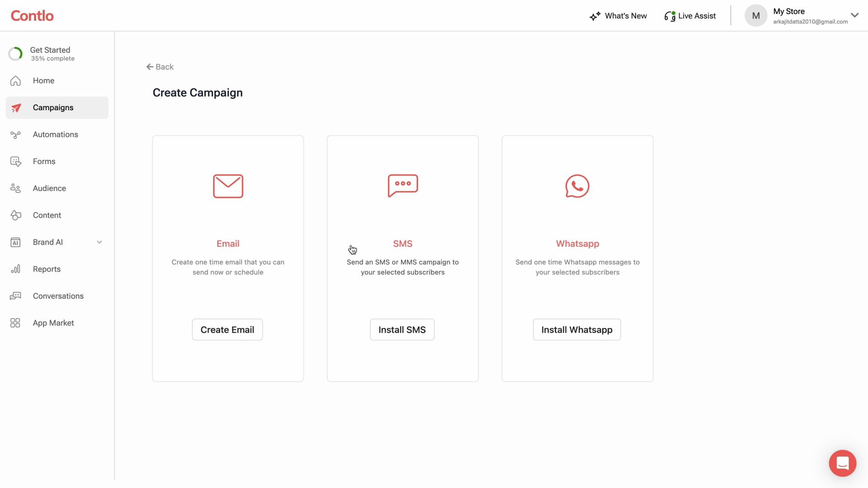Navigate to Forms section
868x488 pixels.
click(x=57, y=161)
